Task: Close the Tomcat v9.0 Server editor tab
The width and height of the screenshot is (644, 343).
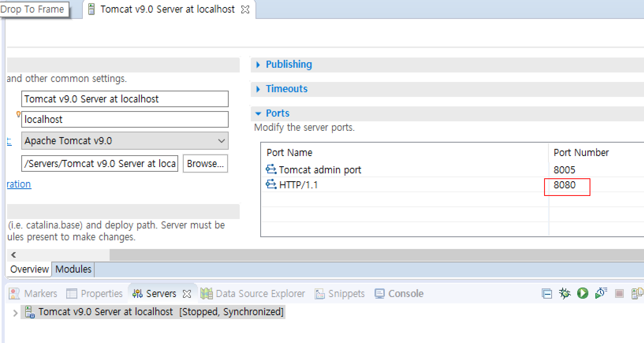Action: point(245,9)
